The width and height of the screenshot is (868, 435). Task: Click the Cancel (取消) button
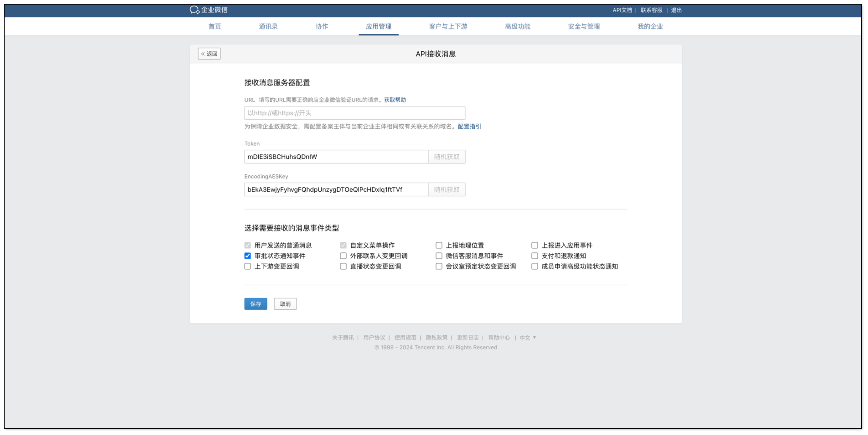tap(285, 304)
